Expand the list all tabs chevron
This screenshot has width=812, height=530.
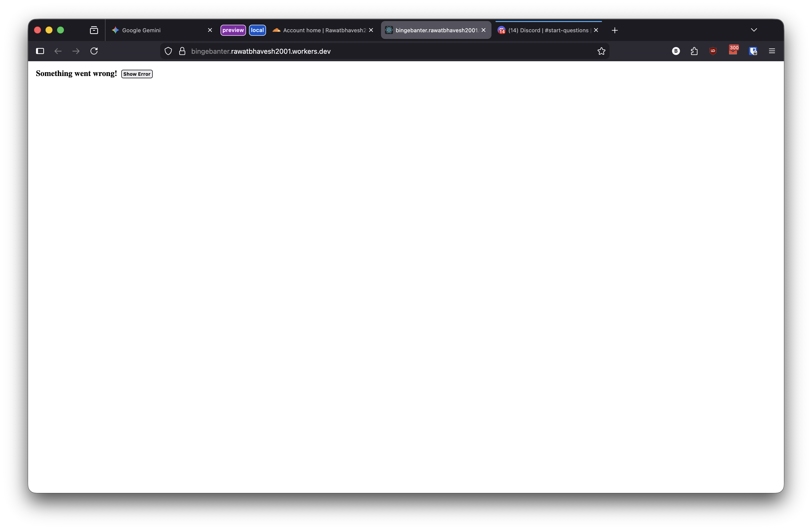(x=754, y=30)
